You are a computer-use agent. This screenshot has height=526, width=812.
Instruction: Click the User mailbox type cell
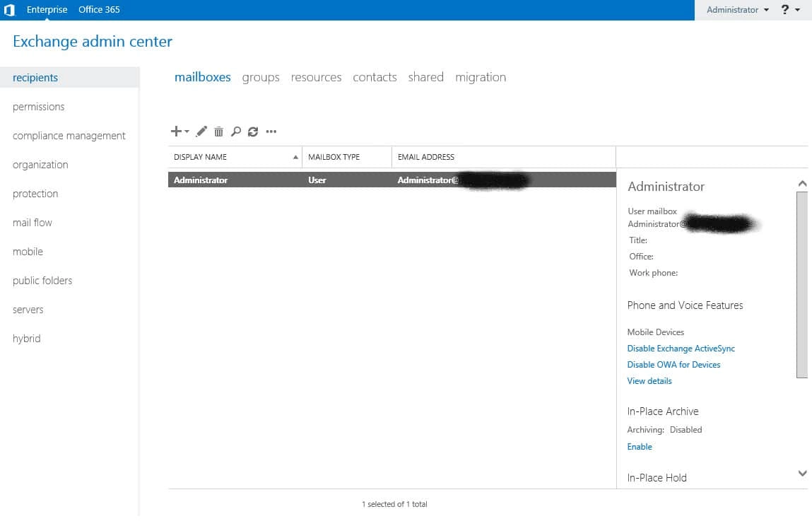(317, 180)
